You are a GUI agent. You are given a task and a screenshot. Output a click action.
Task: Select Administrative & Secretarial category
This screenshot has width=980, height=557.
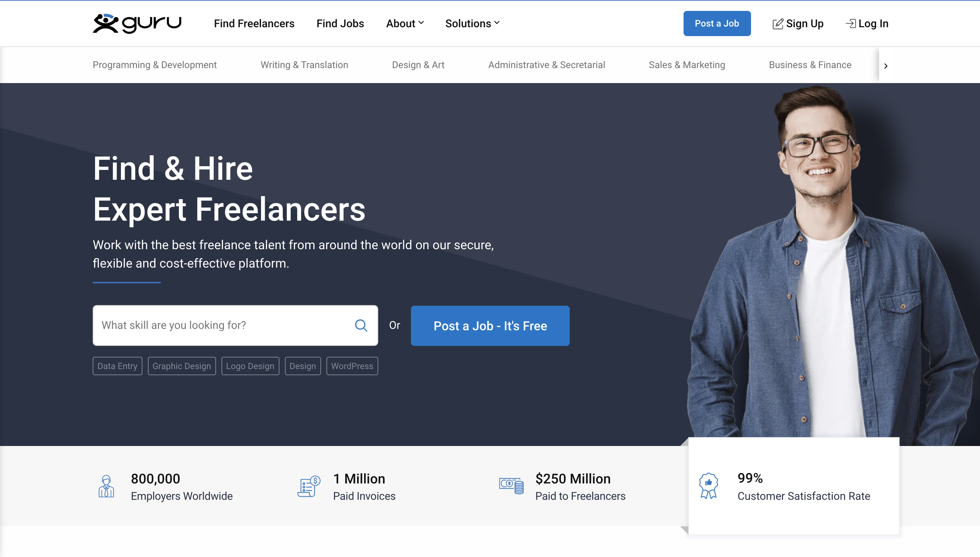[x=547, y=65]
